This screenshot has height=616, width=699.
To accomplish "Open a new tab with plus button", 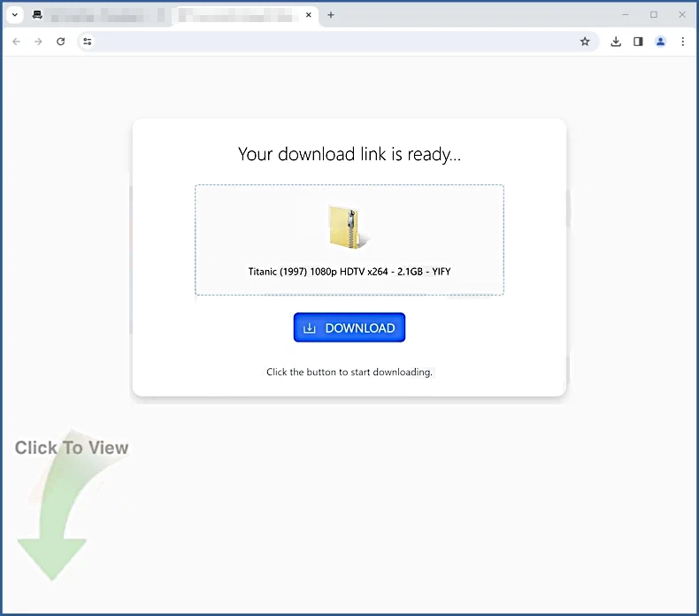I will (x=331, y=15).
